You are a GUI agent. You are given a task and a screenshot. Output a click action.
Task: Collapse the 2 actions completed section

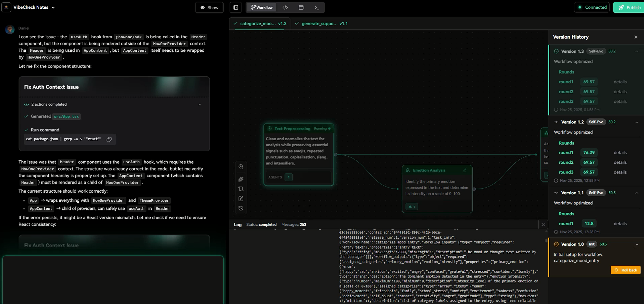pos(200,105)
